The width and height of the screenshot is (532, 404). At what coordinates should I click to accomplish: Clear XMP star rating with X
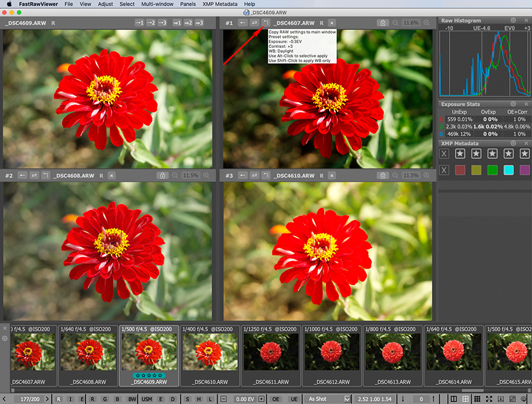(445, 153)
